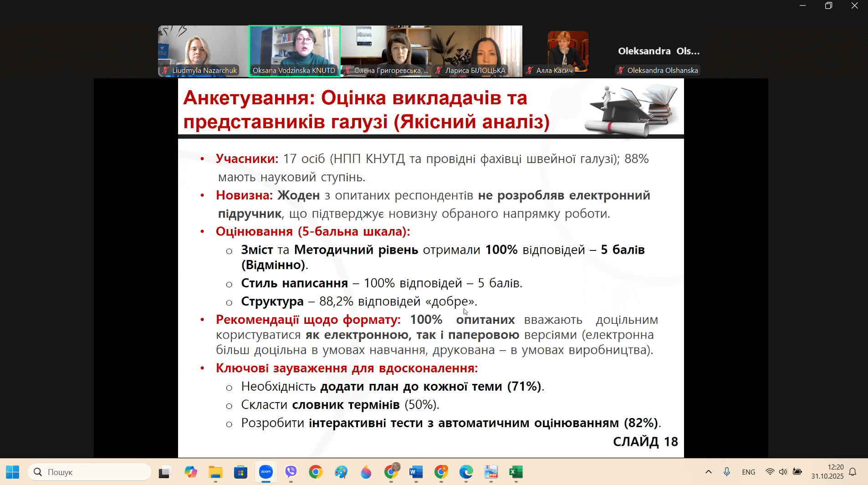This screenshot has width=868, height=485.
Task: Click the Wi-Fi network indicator
Action: [771, 472]
